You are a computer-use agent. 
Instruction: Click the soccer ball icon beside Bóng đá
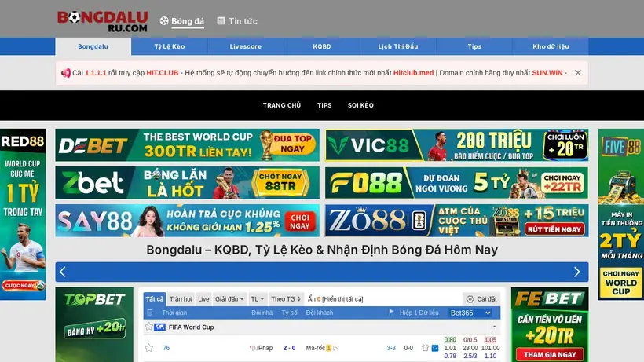(164, 21)
